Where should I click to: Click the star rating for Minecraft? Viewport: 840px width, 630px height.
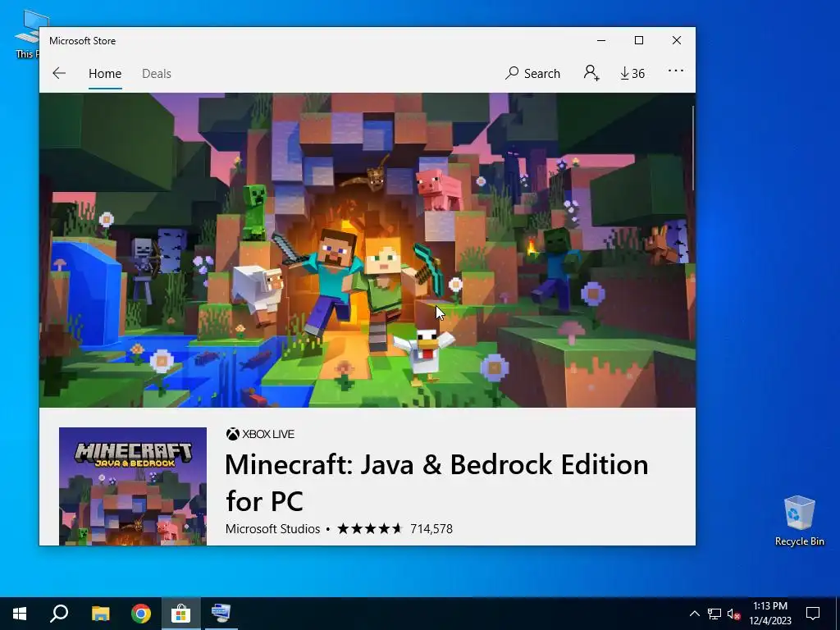pos(370,529)
